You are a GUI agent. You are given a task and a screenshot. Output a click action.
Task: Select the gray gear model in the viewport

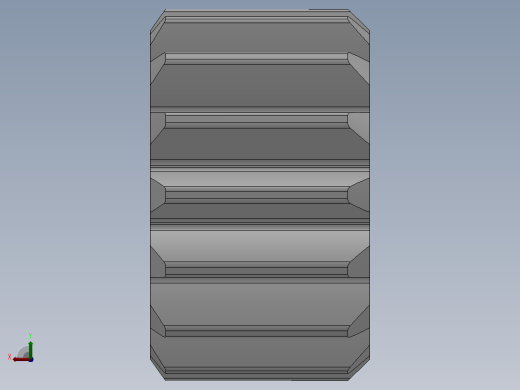(260, 195)
